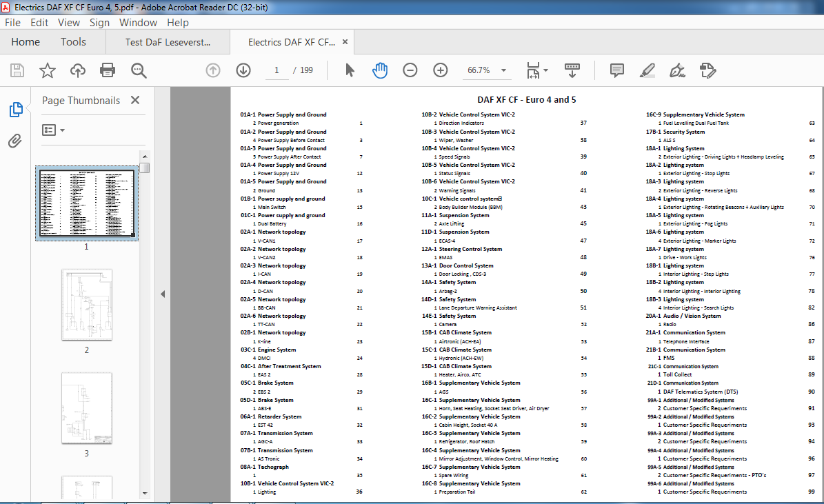
Task: Click '04C-1 After Treatment System' entry
Action: pyautogui.click(x=281, y=366)
